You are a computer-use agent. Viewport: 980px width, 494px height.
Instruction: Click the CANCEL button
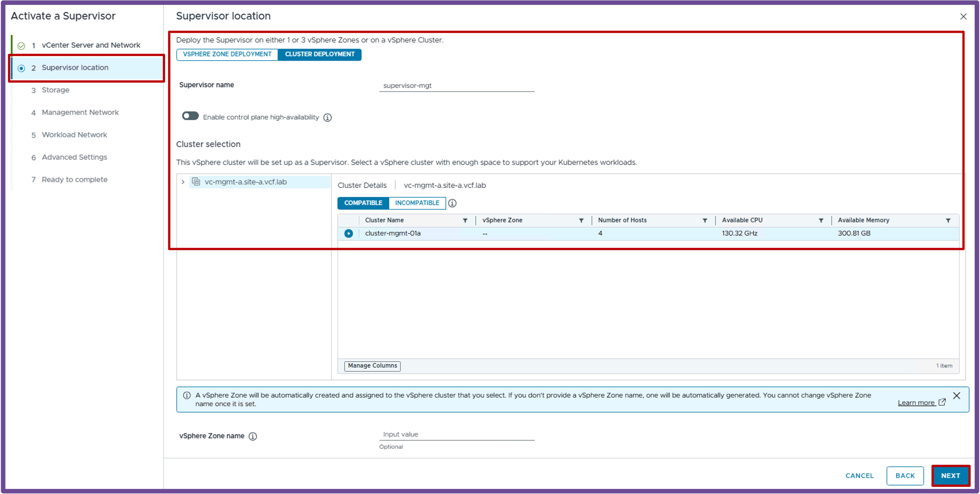(x=859, y=476)
